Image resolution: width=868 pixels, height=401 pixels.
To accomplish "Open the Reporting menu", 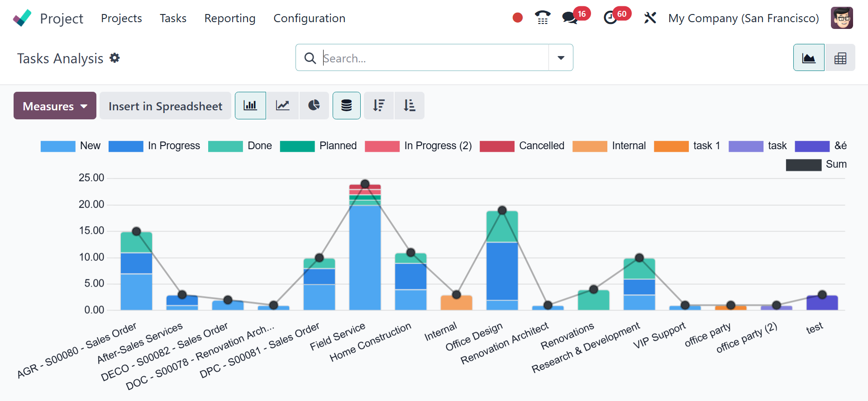I will pyautogui.click(x=230, y=18).
